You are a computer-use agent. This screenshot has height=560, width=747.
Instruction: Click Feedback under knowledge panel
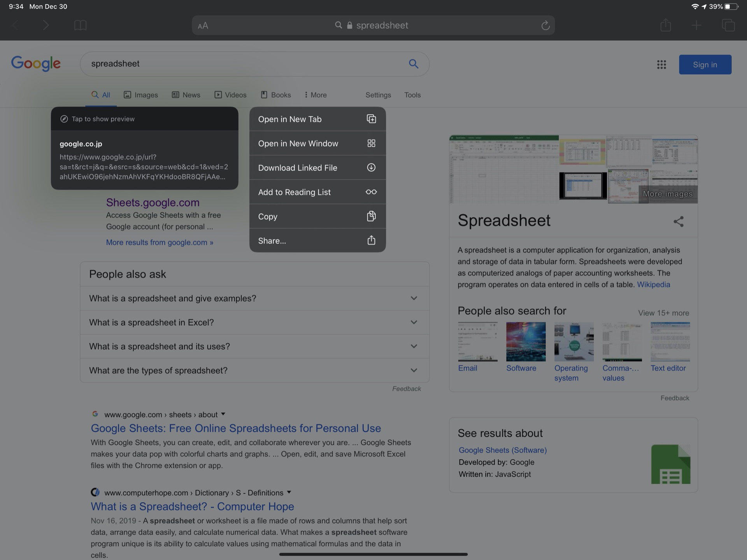click(x=675, y=398)
